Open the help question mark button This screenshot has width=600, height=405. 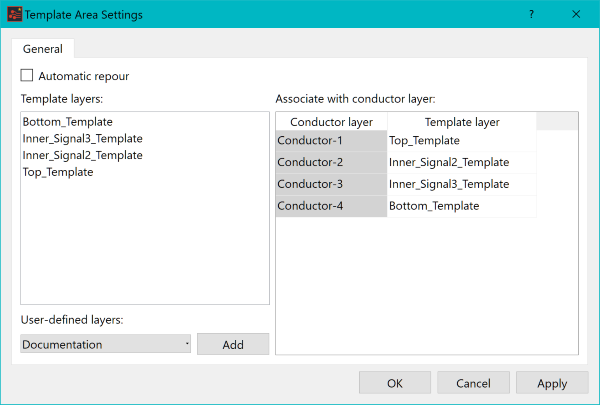(x=532, y=14)
